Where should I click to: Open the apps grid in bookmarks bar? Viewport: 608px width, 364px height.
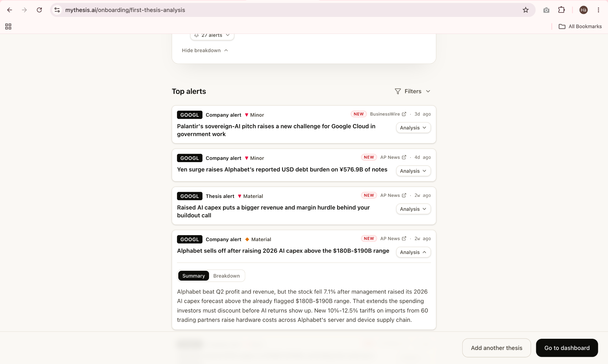pyautogui.click(x=8, y=27)
